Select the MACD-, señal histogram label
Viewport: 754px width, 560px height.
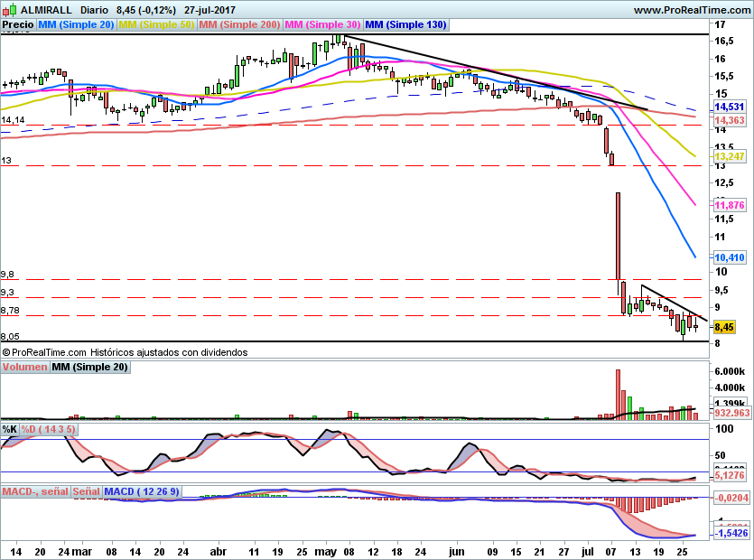click(x=35, y=491)
